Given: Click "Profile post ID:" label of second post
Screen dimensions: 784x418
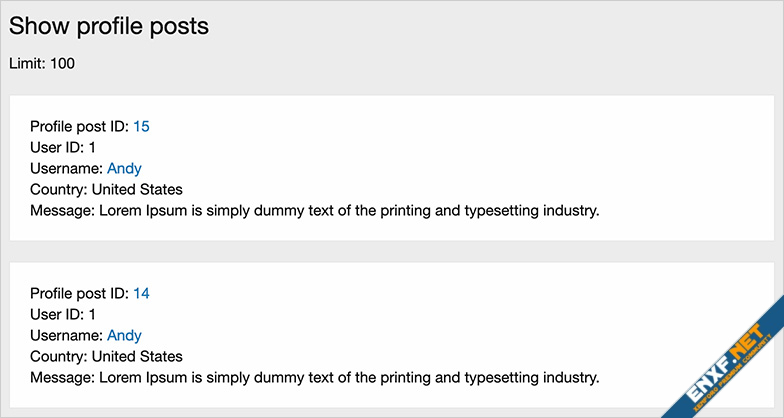Looking at the screenshot, I should [x=79, y=293].
